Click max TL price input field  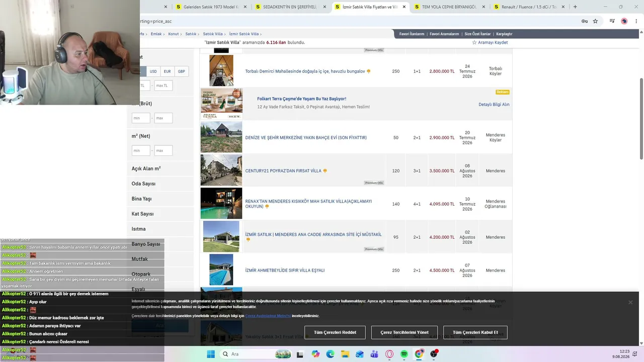164,85
